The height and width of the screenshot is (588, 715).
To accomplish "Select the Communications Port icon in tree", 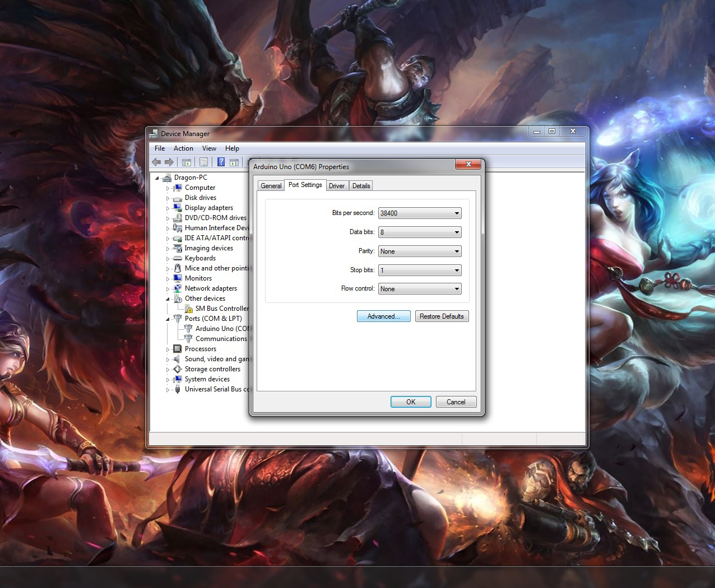I will (189, 339).
